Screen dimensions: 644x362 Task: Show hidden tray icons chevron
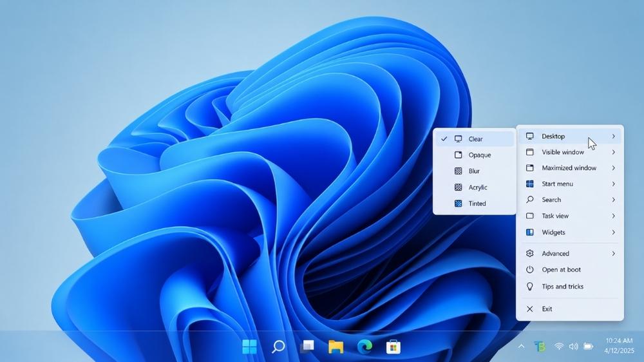(521, 347)
